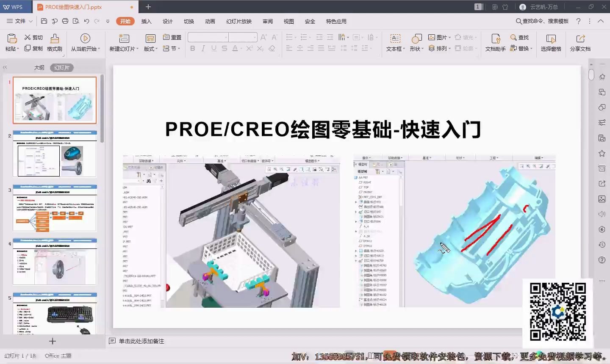Switch panel to 幻灯片 (Slides) view
Image resolution: width=610 pixels, height=364 pixels.
click(62, 68)
